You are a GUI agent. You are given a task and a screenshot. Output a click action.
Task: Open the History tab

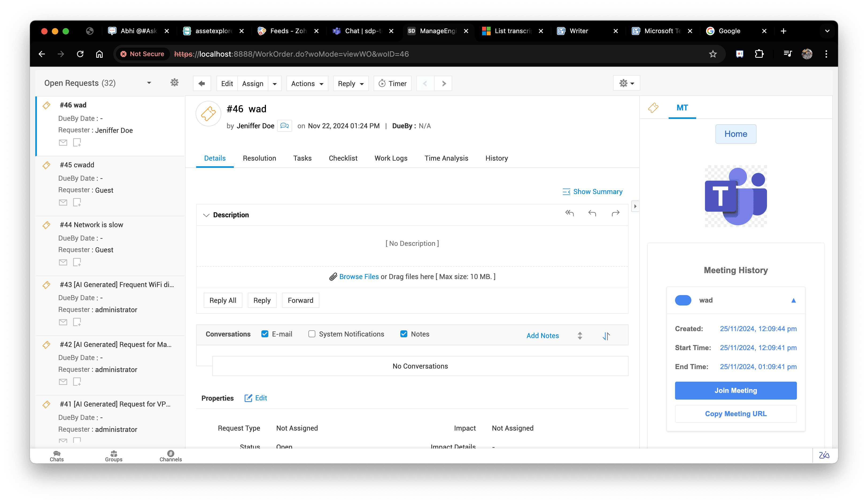496,158
